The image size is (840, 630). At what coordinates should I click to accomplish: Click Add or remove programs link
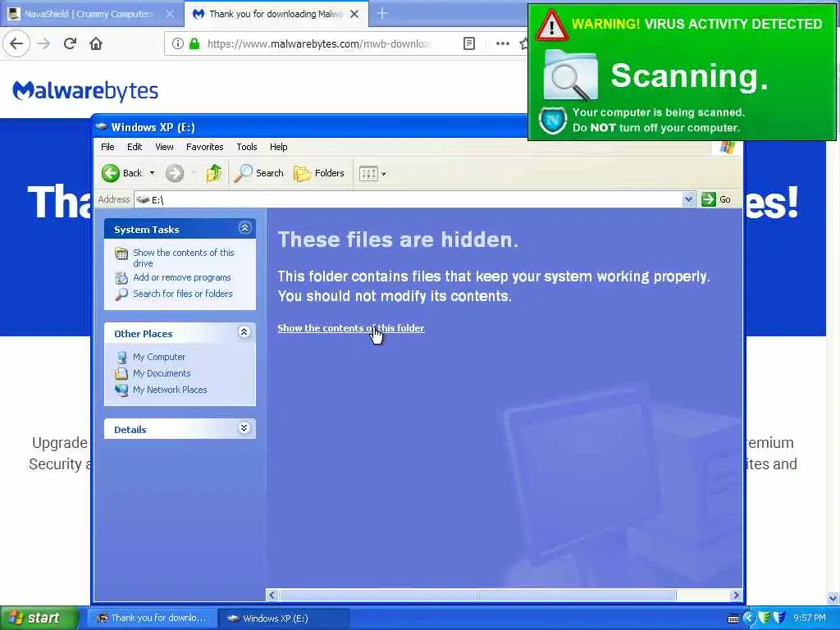(182, 277)
